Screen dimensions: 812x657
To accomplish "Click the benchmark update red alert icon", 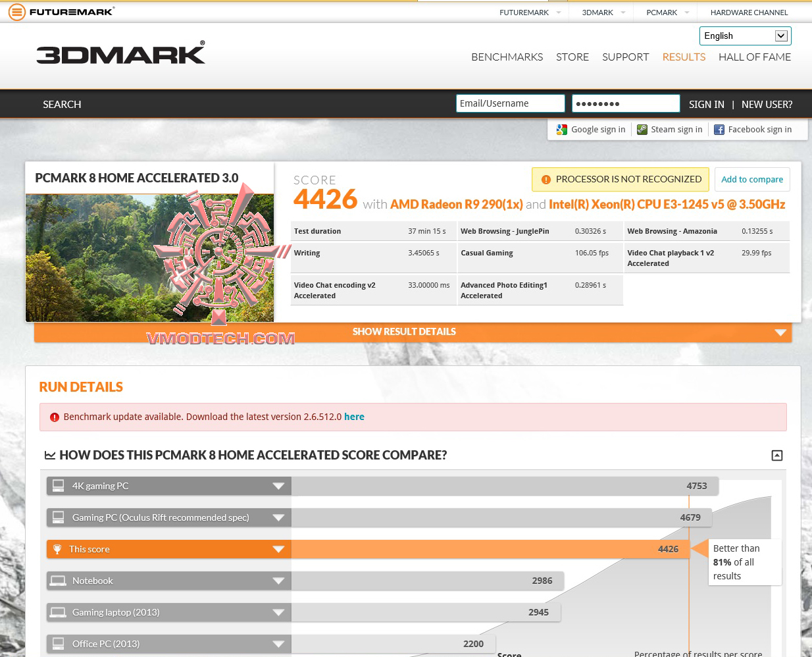I will 55,417.
